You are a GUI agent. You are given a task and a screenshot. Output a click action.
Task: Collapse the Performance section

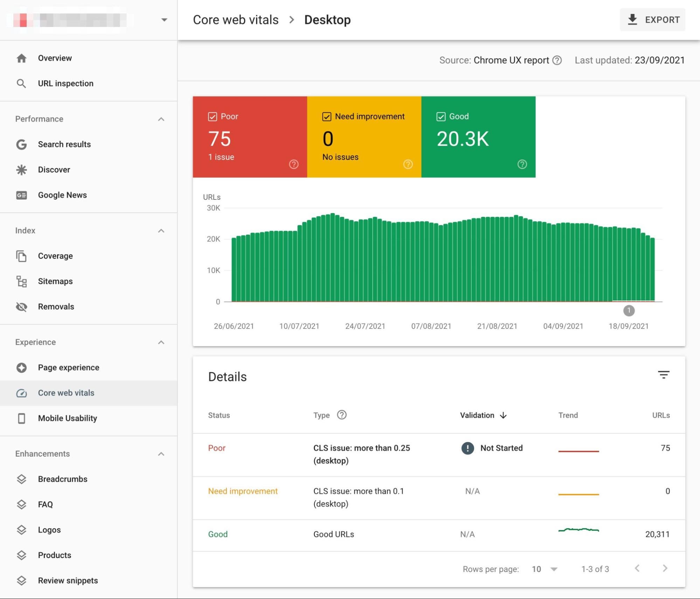click(x=161, y=119)
